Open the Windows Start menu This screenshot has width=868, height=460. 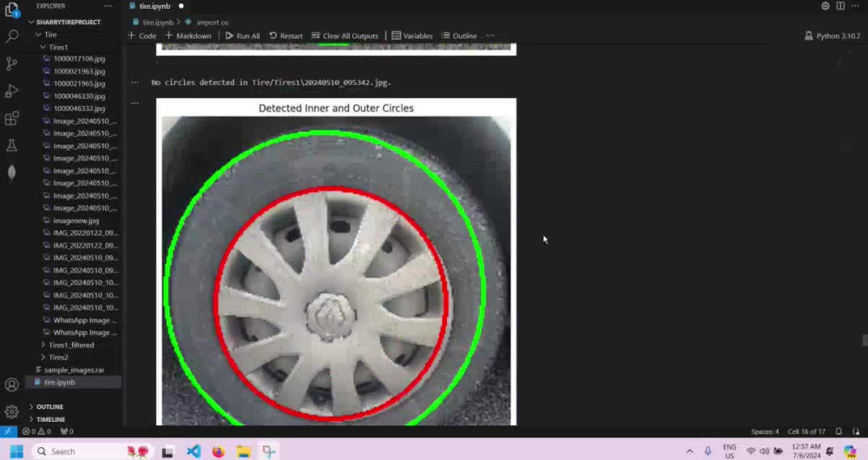click(16, 451)
